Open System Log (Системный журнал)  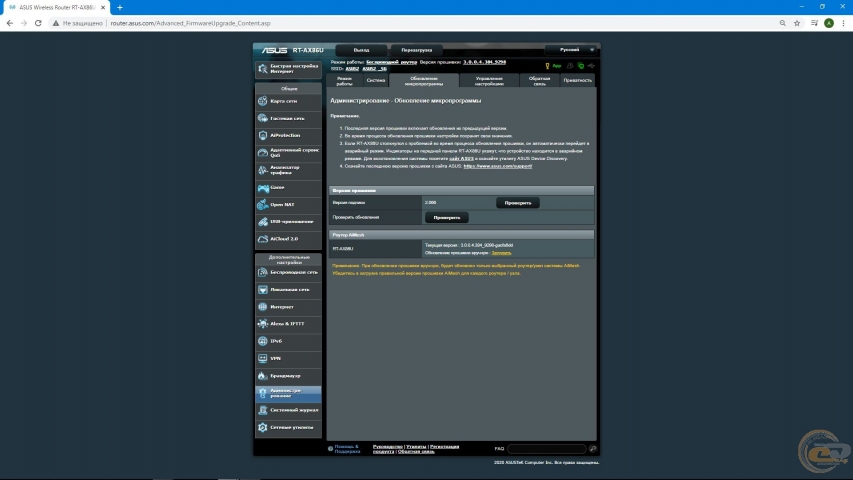288,410
